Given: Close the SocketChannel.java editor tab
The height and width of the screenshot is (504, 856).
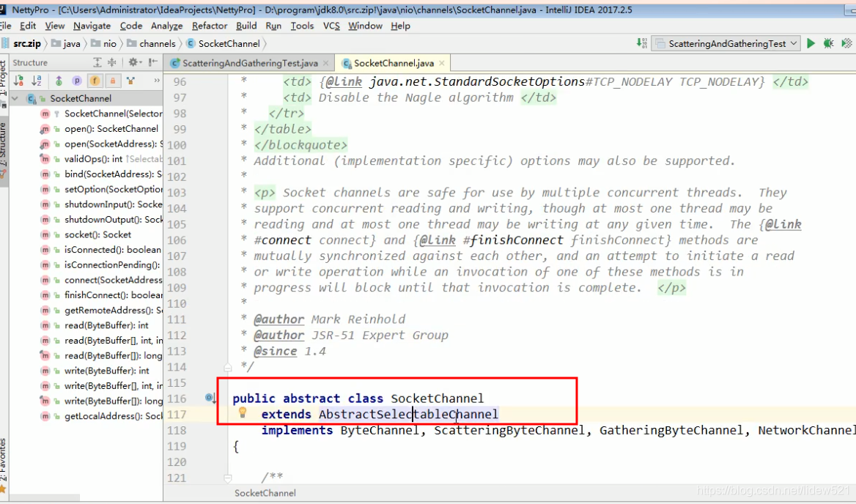Looking at the screenshot, I should [442, 63].
